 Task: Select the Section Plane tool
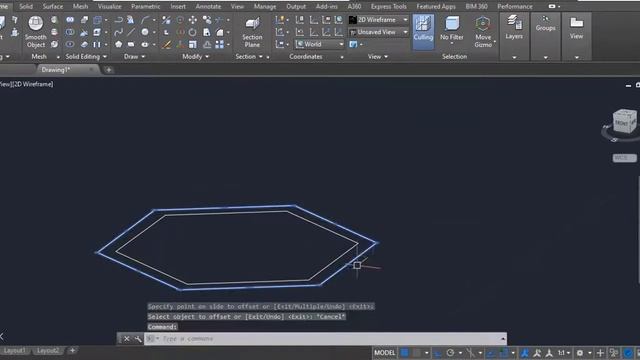tap(252, 32)
